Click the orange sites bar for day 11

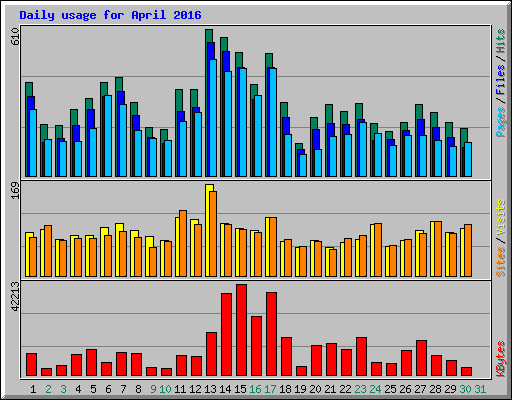pos(183,243)
